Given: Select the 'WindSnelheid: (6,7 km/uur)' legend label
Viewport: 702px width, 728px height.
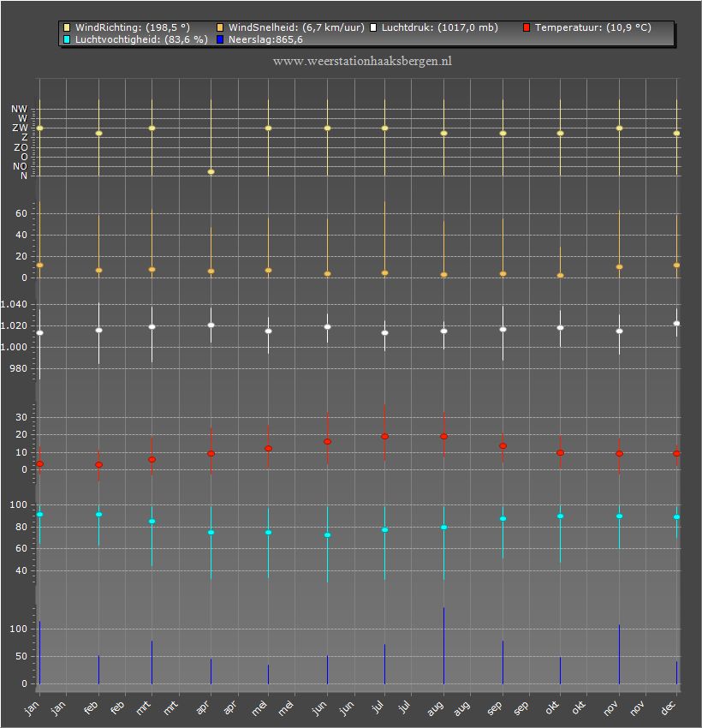Looking at the screenshot, I should [296, 28].
